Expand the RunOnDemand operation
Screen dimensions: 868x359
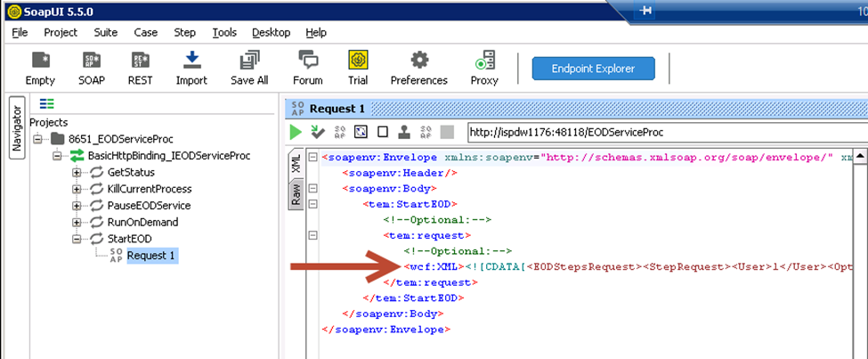click(77, 222)
